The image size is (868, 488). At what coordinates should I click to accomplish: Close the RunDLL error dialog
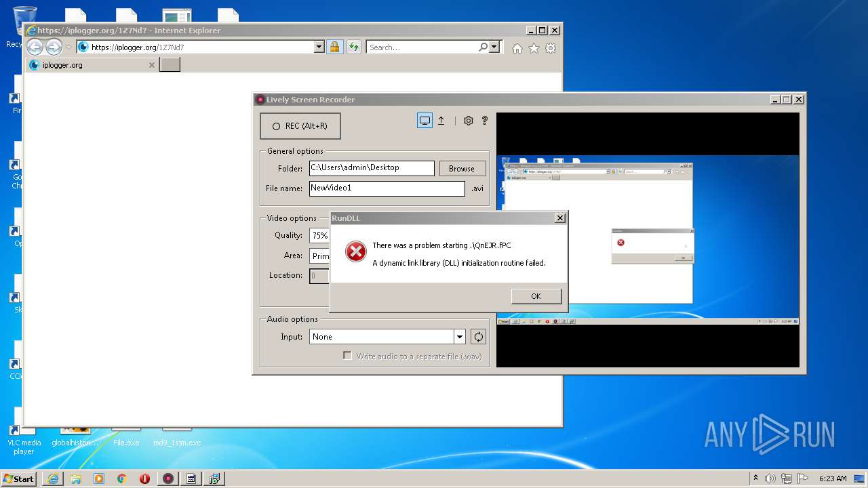tap(559, 218)
